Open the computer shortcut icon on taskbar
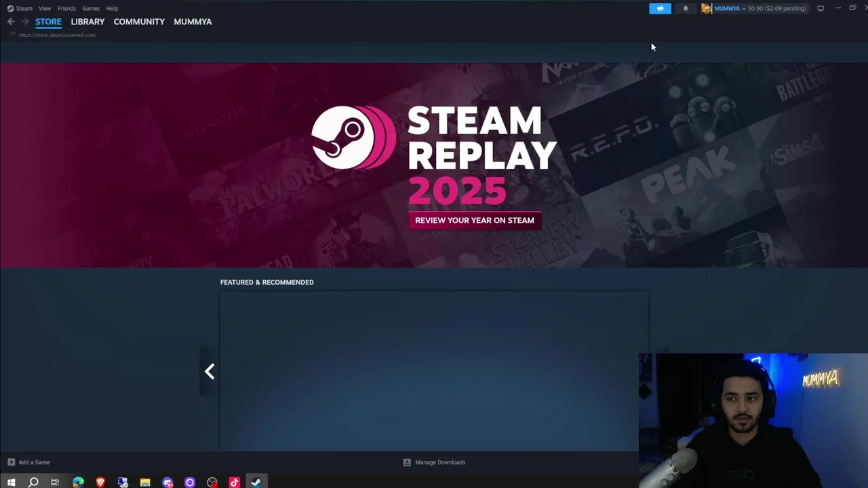The height and width of the screenshot is (488, 868). [x=123, y=483]
